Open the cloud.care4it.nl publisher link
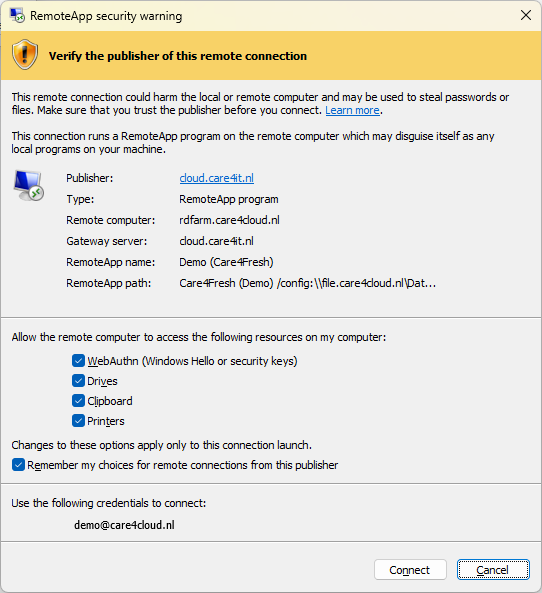The width and height of the screenshot is (542, 593). [216, 178]
